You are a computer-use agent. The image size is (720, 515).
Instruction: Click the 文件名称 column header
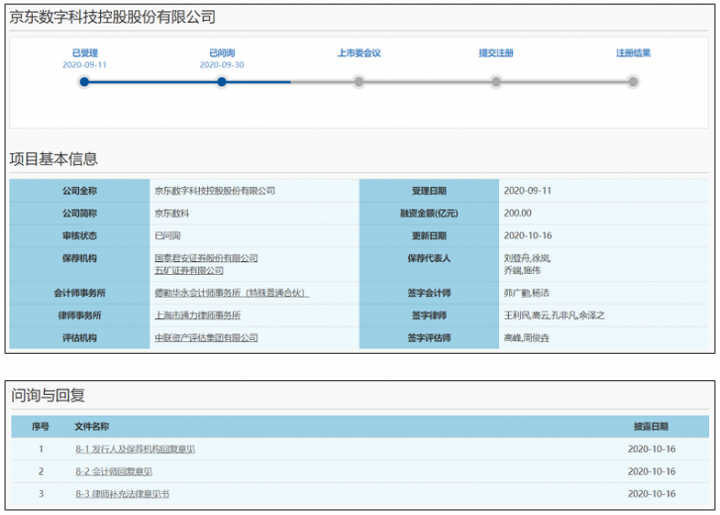click(x=92, y=426)
